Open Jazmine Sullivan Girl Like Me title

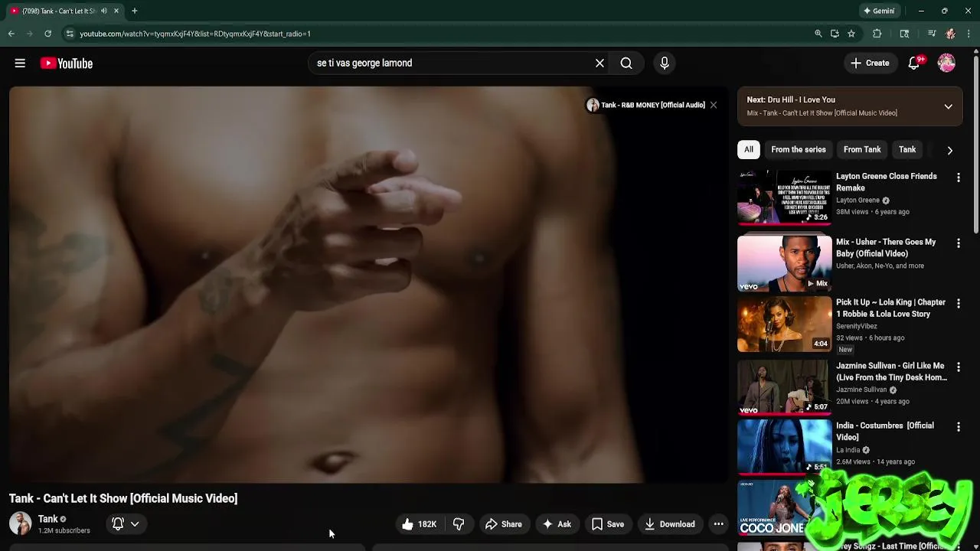891,371
